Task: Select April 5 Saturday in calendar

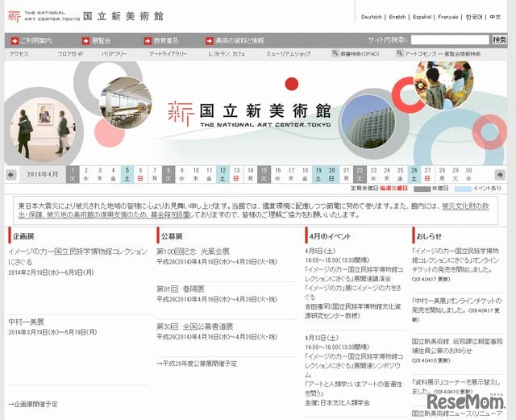Action: tap(127, 174)
